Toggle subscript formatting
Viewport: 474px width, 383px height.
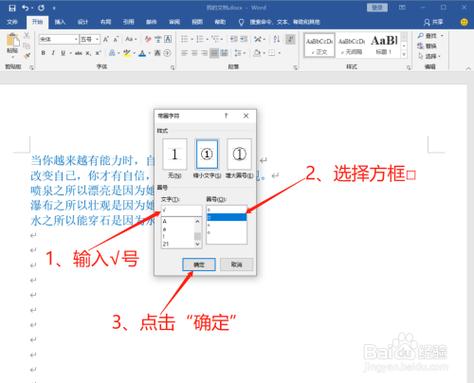(88, 53)
